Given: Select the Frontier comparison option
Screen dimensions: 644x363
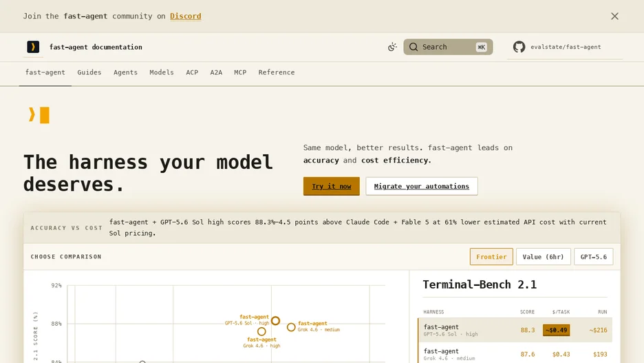Looking at the screenshot, I should click(x=491, y=256).
